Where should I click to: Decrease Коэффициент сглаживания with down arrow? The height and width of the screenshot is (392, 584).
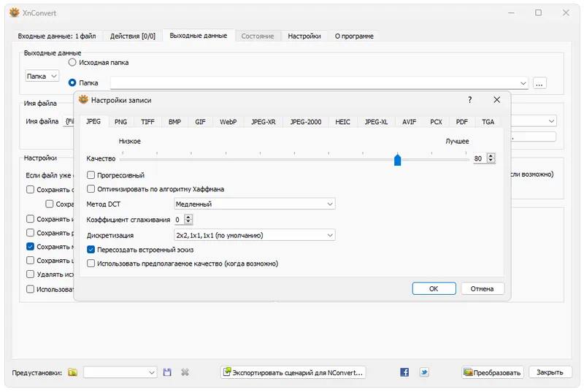coord(188,222)
